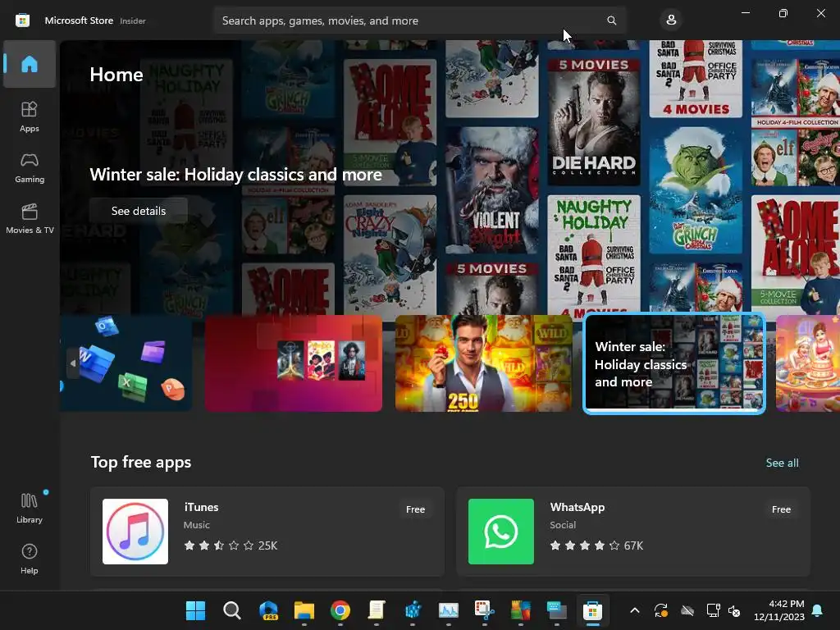Open the user account profile icon
The width and height of the screenshot is (840, 630).
[x=671, y=21]
